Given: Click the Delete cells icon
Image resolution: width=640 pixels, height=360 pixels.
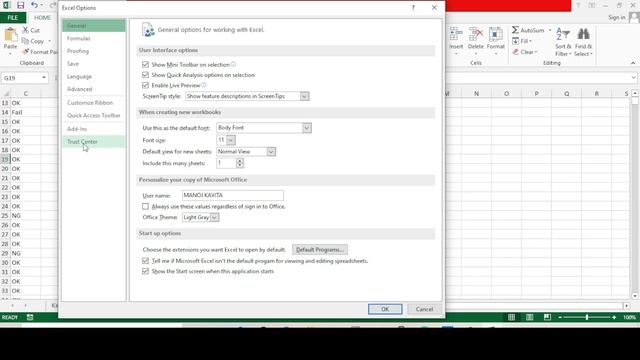Looking at the screenshot, I should pyautogui.click(x=476, y=34).
